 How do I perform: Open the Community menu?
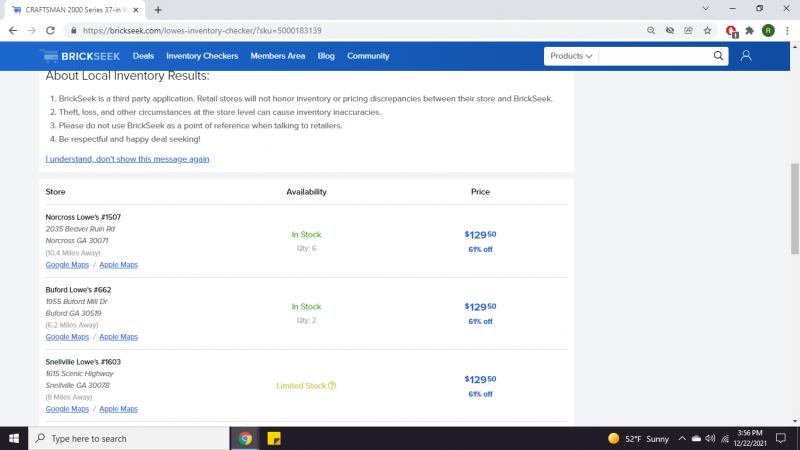(368, 56)
